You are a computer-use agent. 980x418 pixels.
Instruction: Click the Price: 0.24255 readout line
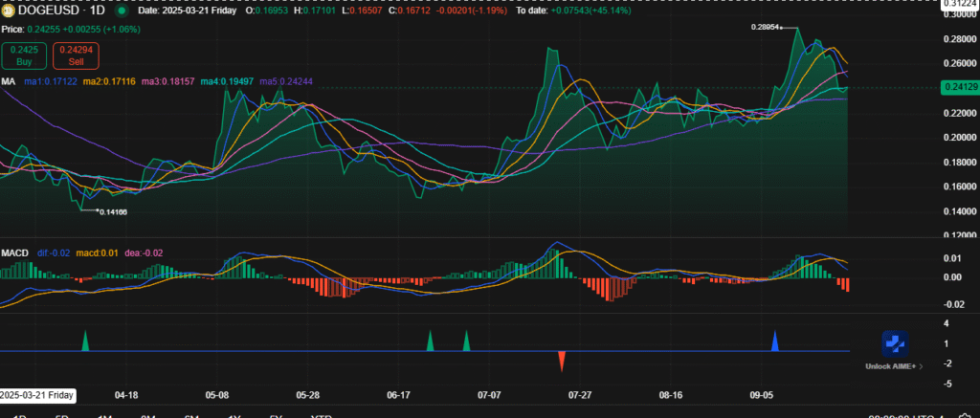tap(71, 30)
